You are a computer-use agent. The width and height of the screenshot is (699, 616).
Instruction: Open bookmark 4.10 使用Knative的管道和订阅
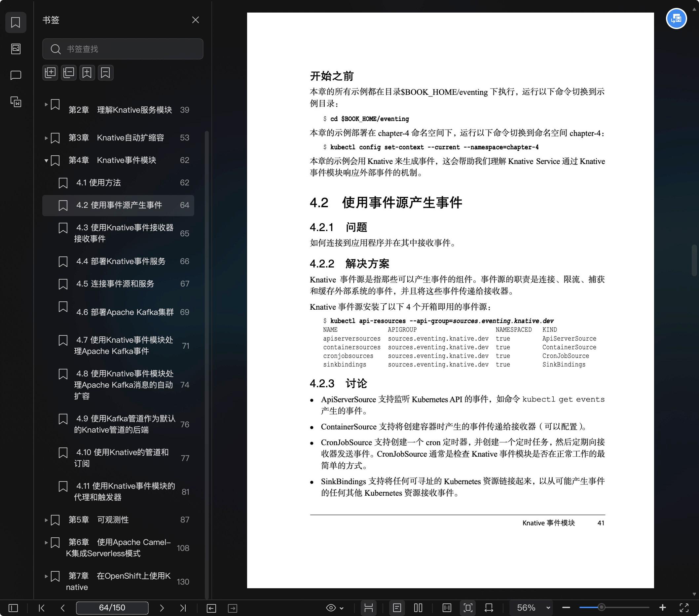(118, 458)
